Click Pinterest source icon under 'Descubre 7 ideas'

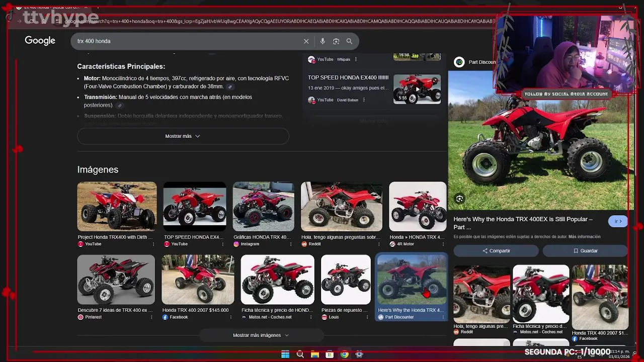click(80, 317)
